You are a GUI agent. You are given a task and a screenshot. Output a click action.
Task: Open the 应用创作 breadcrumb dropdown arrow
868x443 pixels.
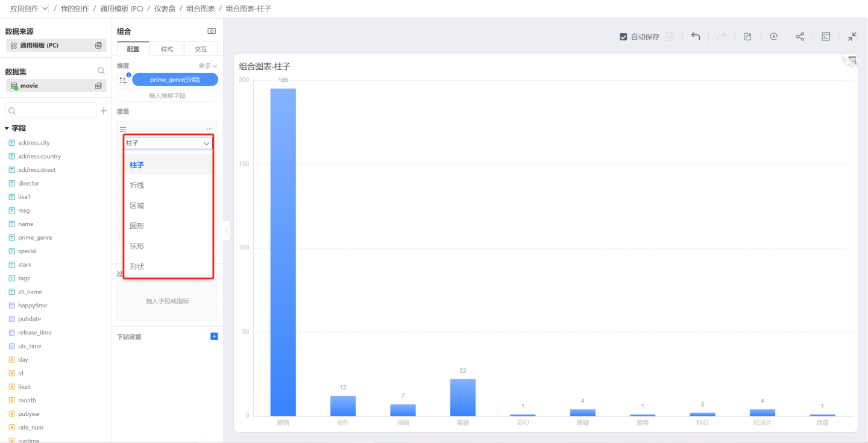[45, 8]
